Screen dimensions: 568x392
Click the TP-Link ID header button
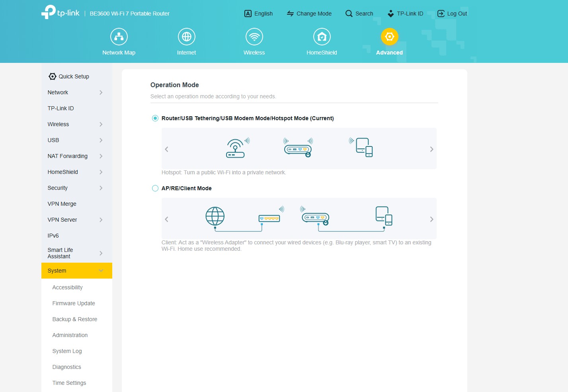pos(405,14)
